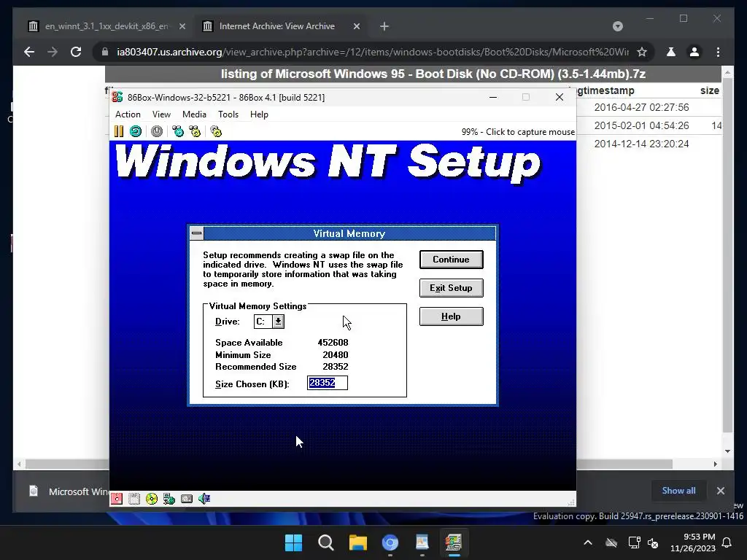Click timestamp 2014-12-14 23:20:24
The image size is (747, 560).
tap(641, 144)
